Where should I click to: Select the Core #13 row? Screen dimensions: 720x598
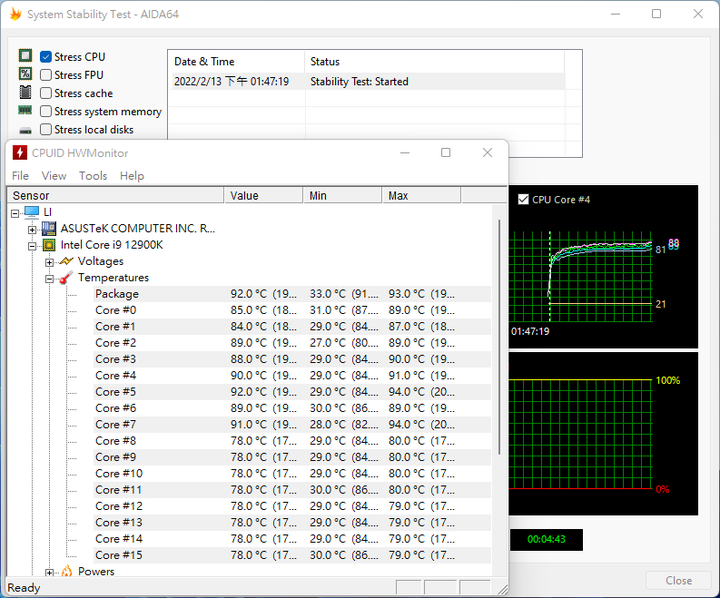point(292,522)
